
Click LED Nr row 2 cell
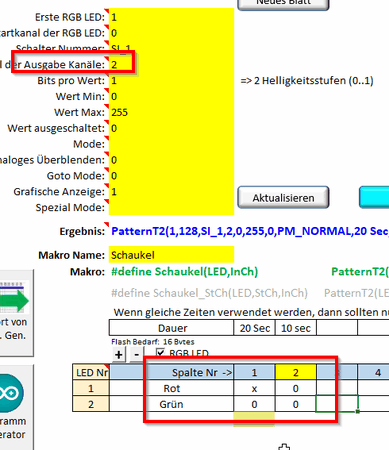(x=91, y=404)
